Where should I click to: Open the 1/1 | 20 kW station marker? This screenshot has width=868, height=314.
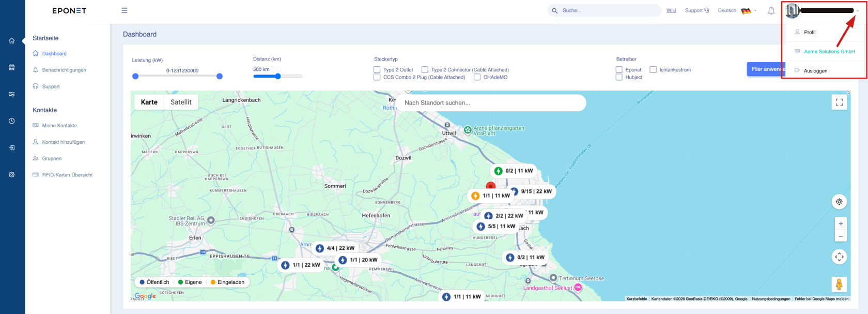pyautogui.click(x=358, y=260)
